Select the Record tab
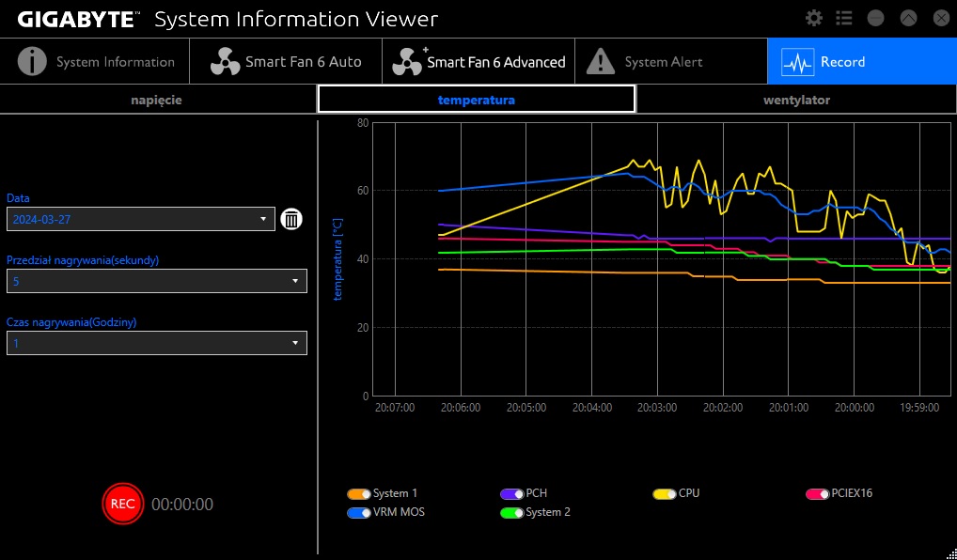Viewport: 957px width, 560px height. click(x=862, y=61)
